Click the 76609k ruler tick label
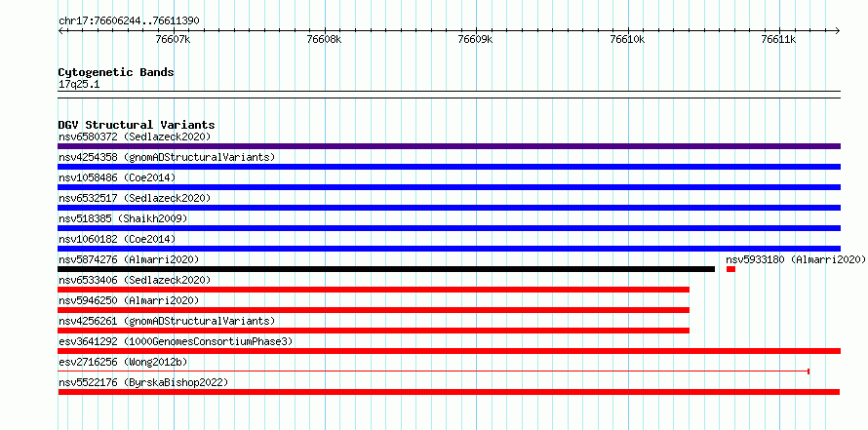868x430 pixels. pos(476,39)
